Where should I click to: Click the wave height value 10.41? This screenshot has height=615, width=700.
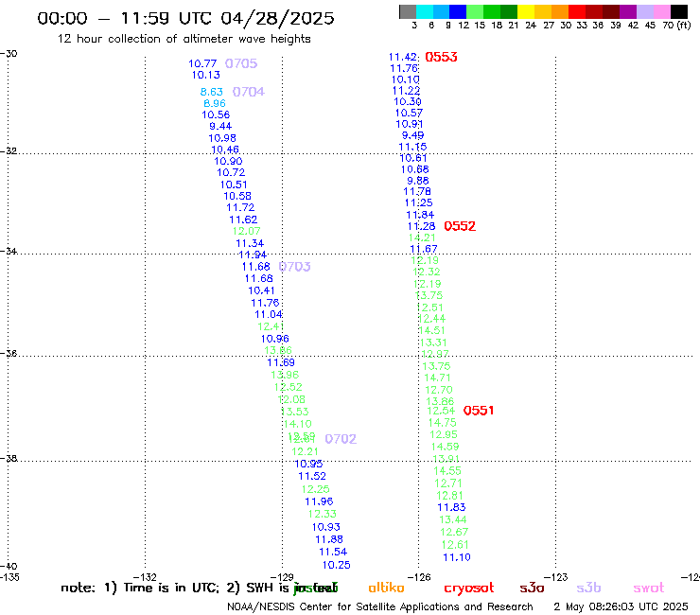click(262, 290)
